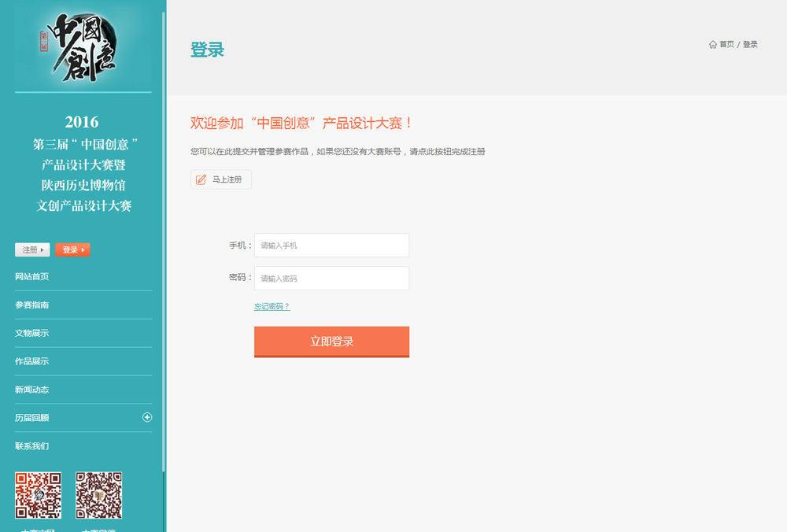Select 文物展示 in the sidebar menu

point(32,334)
